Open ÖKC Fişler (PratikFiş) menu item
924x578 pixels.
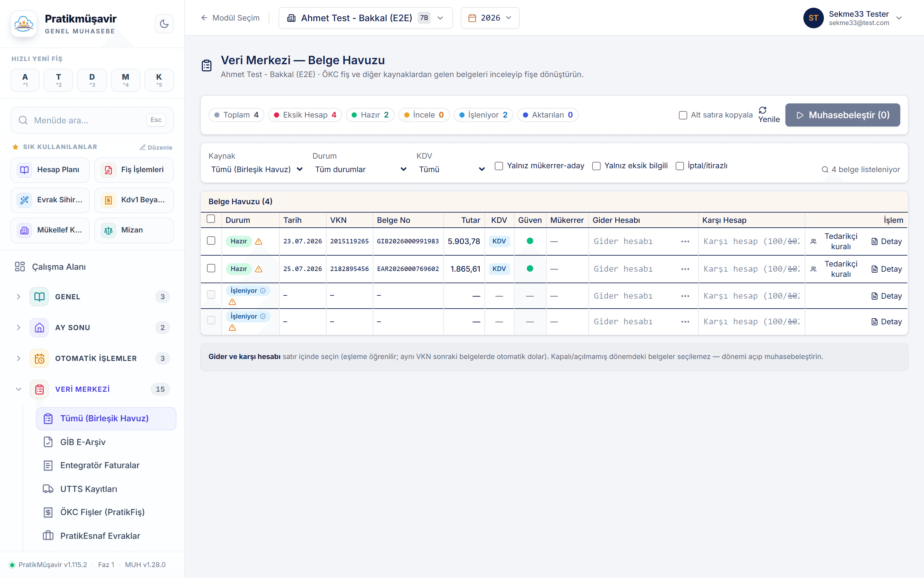pos(106,512)
